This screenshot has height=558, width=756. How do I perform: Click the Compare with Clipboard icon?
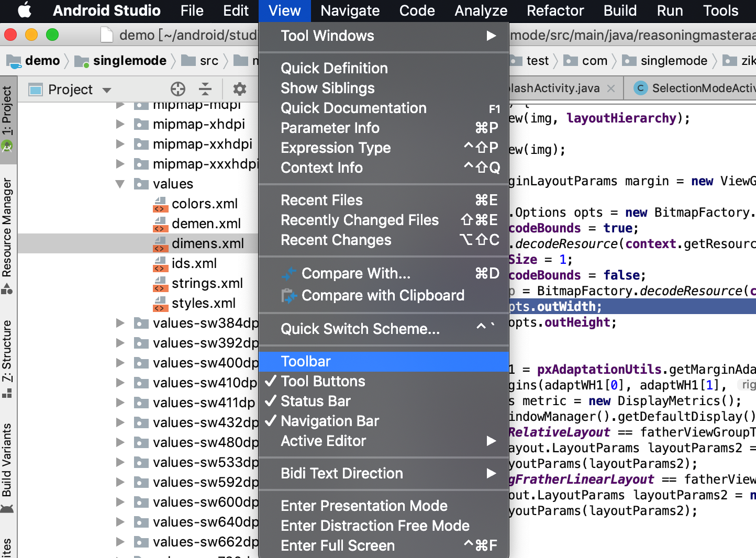click(289, 296)
